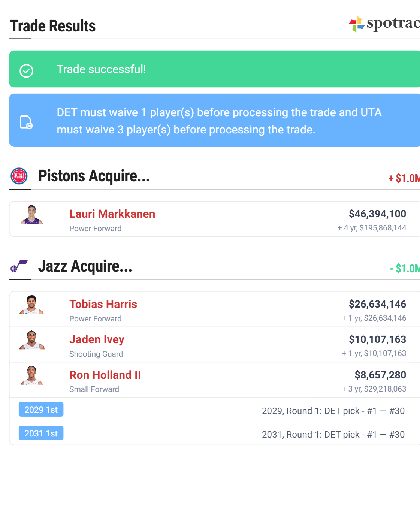Open Lauri Markkanen's player page link
Viewport: 420px width, 526px height.
pyautogui.click(x=112, y=214)
